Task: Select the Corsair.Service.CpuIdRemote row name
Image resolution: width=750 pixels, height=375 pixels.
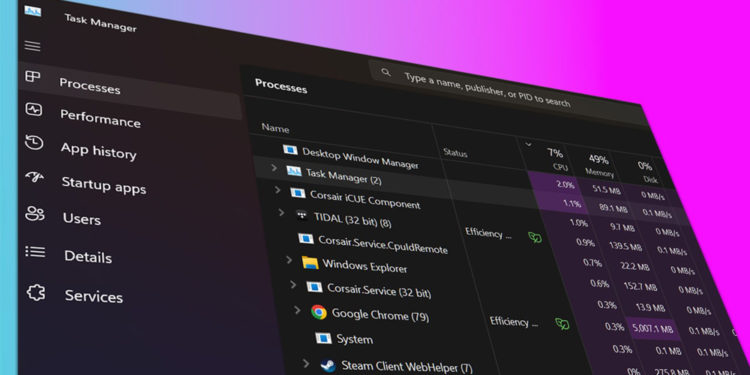Action: (383, 244)
